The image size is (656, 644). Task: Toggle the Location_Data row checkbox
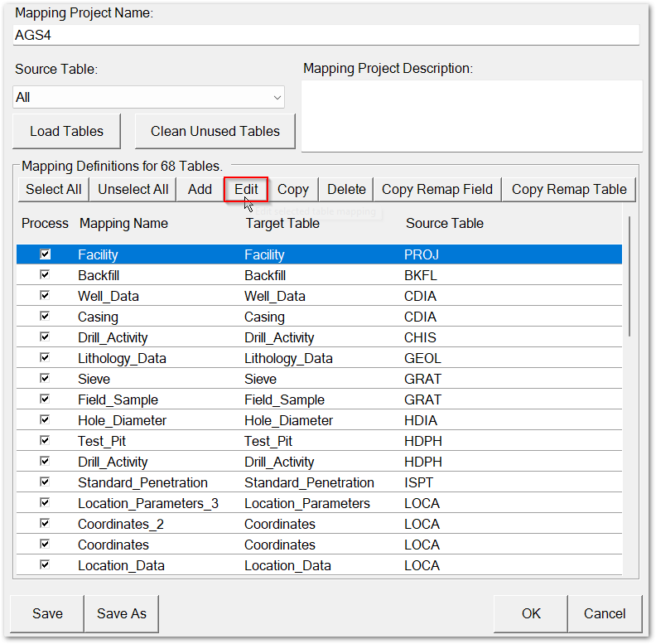[45, 565]
